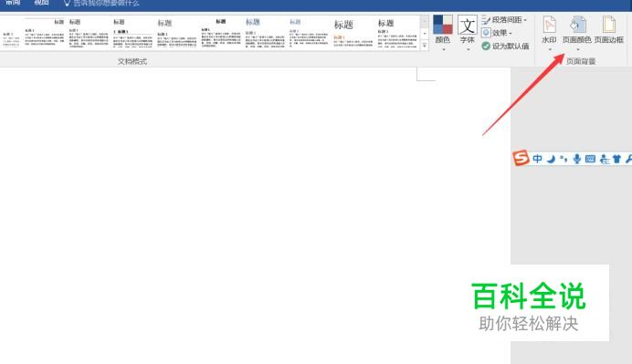This screenshot has width=632, height=364.
Task: Toggle Sogou half/full-width moon icon
Action: [551, 159]
